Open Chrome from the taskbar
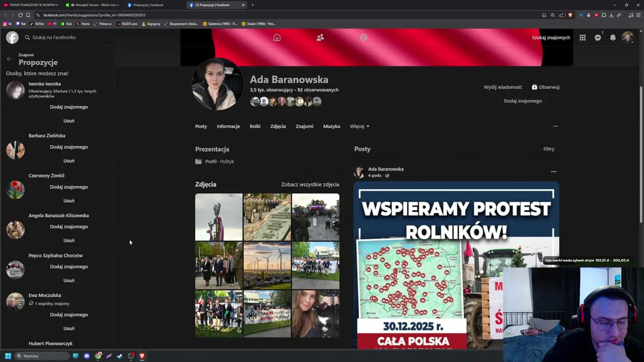This screenshot has width=644, height=362. click(x=98, y=356)
